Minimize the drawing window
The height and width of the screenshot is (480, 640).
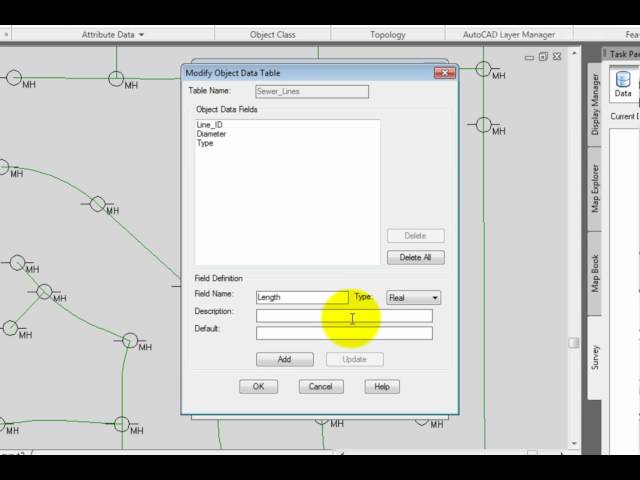[529, 57]
